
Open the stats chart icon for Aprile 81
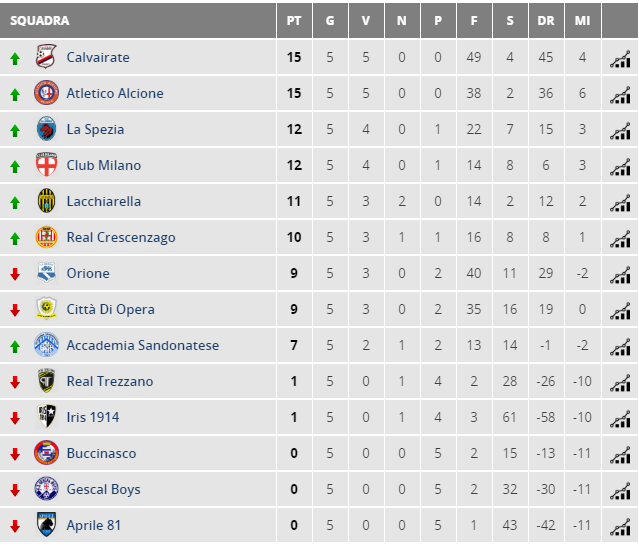pyautogui.click(x=620, y=526)
